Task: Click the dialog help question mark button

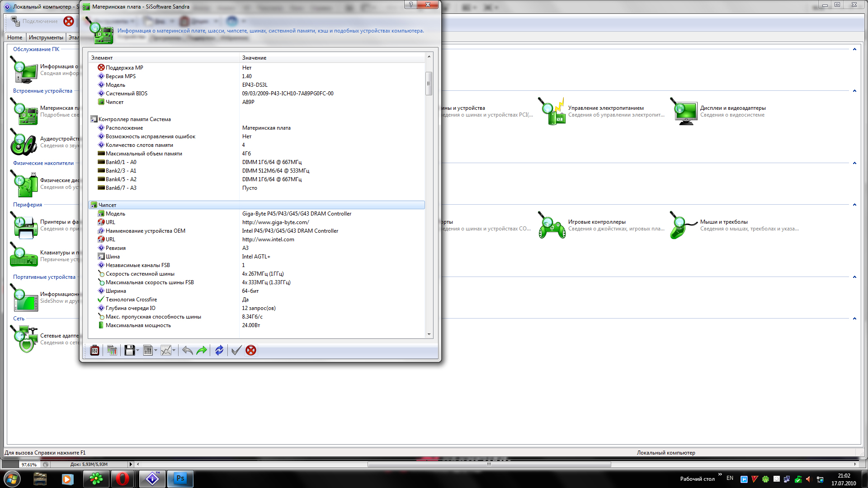Action: point(410,5)
